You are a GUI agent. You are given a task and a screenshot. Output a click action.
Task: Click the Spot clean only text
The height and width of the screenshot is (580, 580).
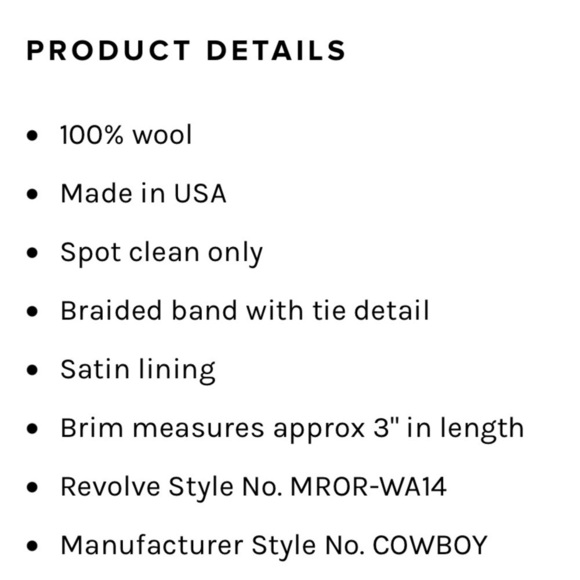162,253
